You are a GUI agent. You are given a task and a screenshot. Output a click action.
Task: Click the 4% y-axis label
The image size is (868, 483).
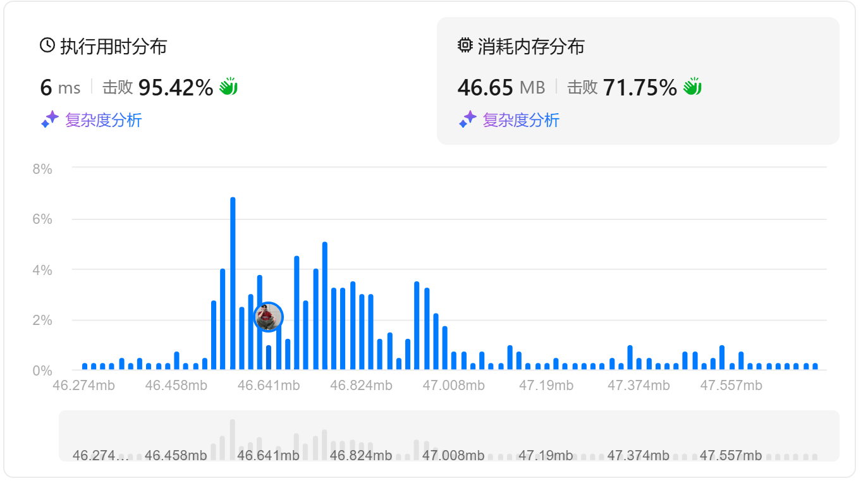[42, 270]
